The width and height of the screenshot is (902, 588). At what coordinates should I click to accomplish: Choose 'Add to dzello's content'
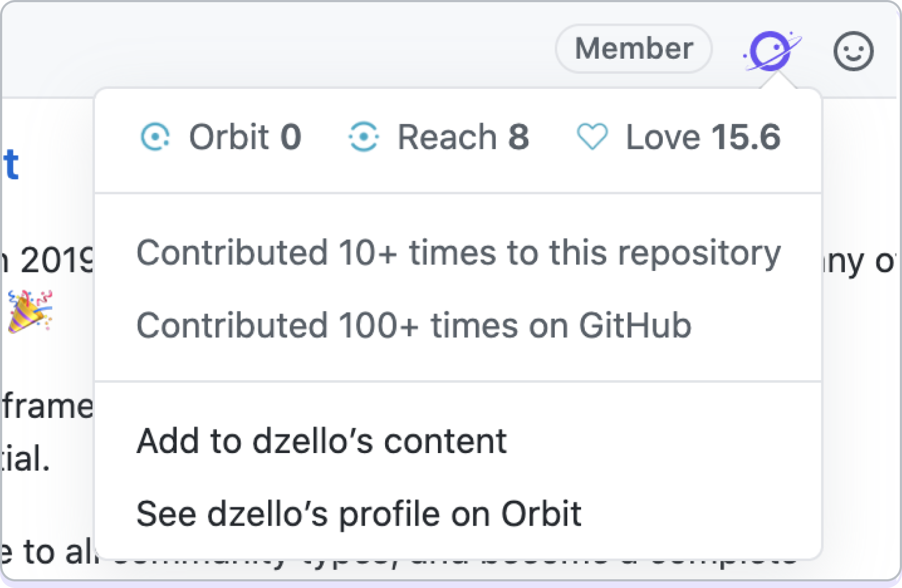[322, 441]
